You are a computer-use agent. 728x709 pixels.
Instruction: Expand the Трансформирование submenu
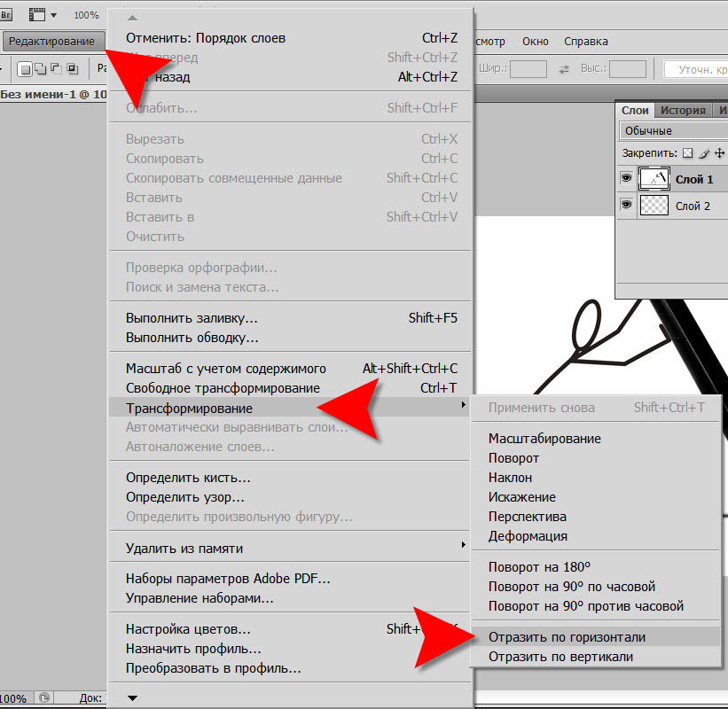click(x=289, y=408)
